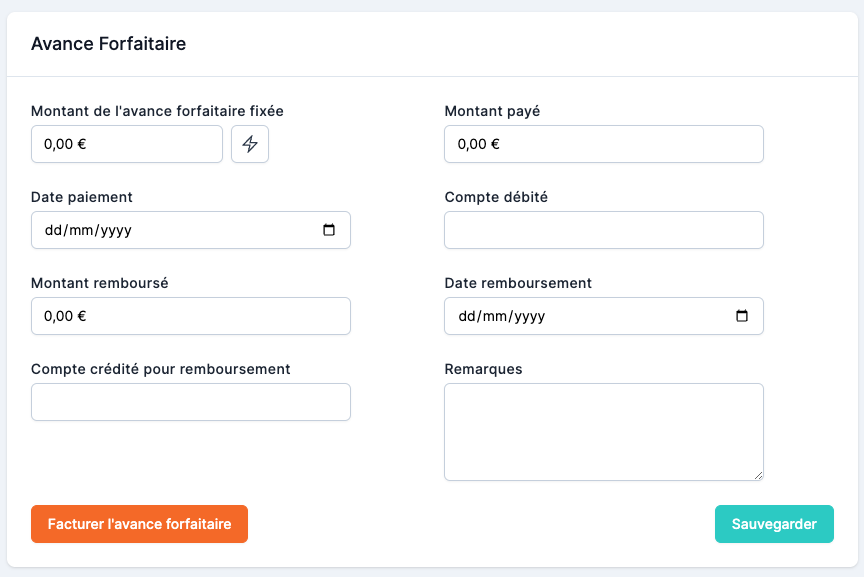This screenshot has width=864, height=577.
Task: Click into the Montant payé field
Action: (x=603, y=144)
